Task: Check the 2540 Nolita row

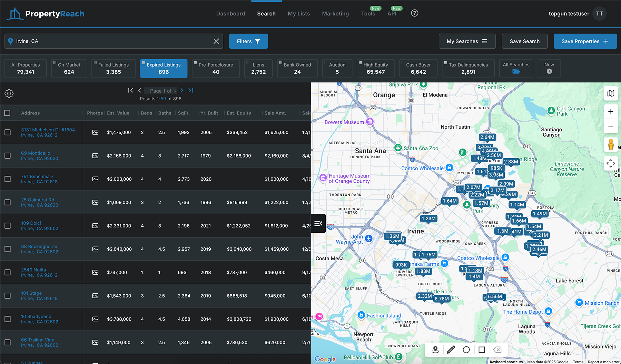Action: pyautogui.click(x=7, y=272)
